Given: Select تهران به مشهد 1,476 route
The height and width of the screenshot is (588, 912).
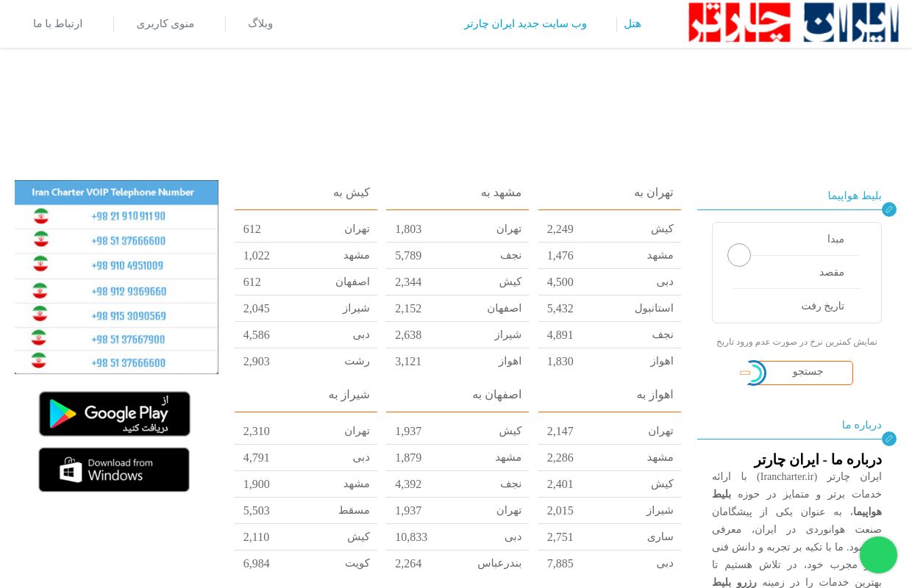Looking at the screenshot, I should [x=610, y=256].
